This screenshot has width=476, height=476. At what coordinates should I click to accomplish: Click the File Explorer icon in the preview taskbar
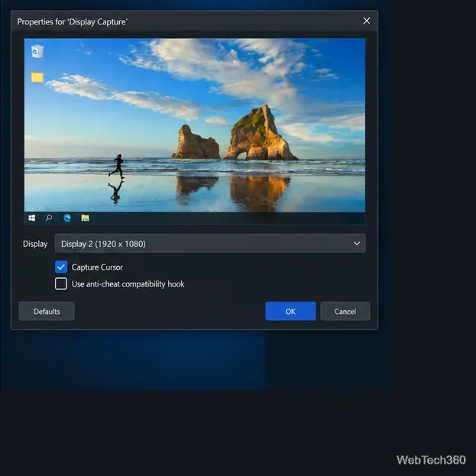point(86,218)
